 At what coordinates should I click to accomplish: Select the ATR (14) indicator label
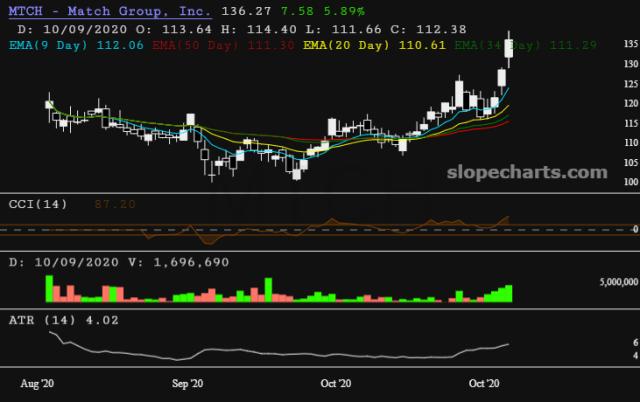coord(42,320)
